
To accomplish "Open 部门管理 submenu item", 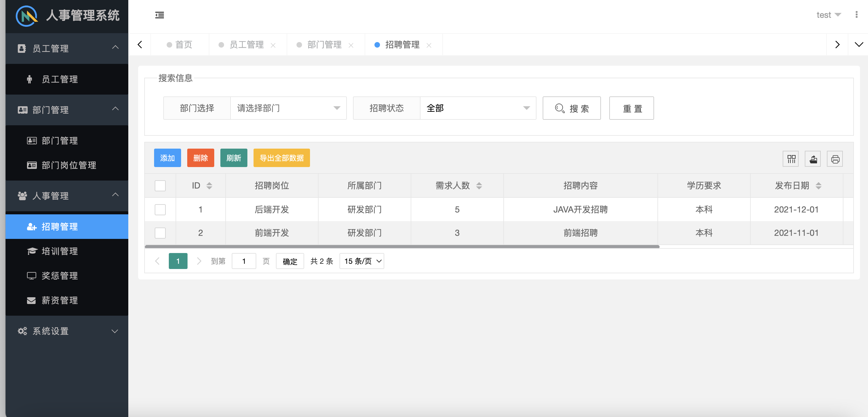I will pos(67,140).
